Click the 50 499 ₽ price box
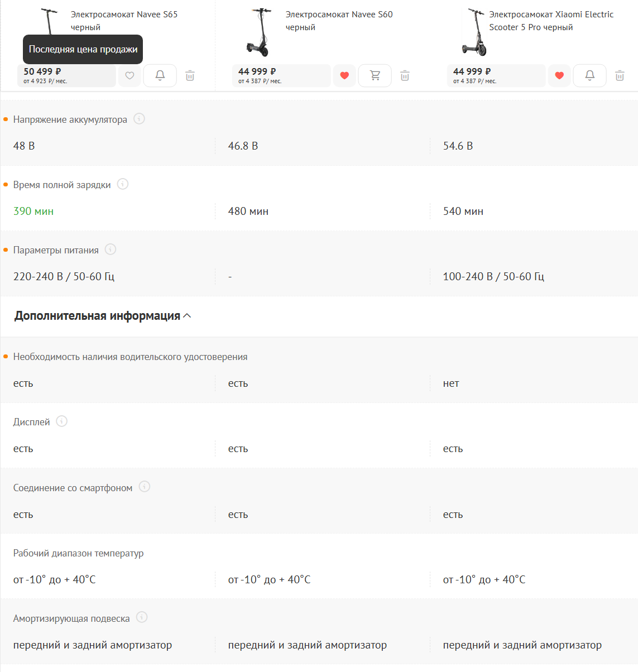The width and height of the screenshot is (638, 672). pyautogui.click(x=66, y=75)
